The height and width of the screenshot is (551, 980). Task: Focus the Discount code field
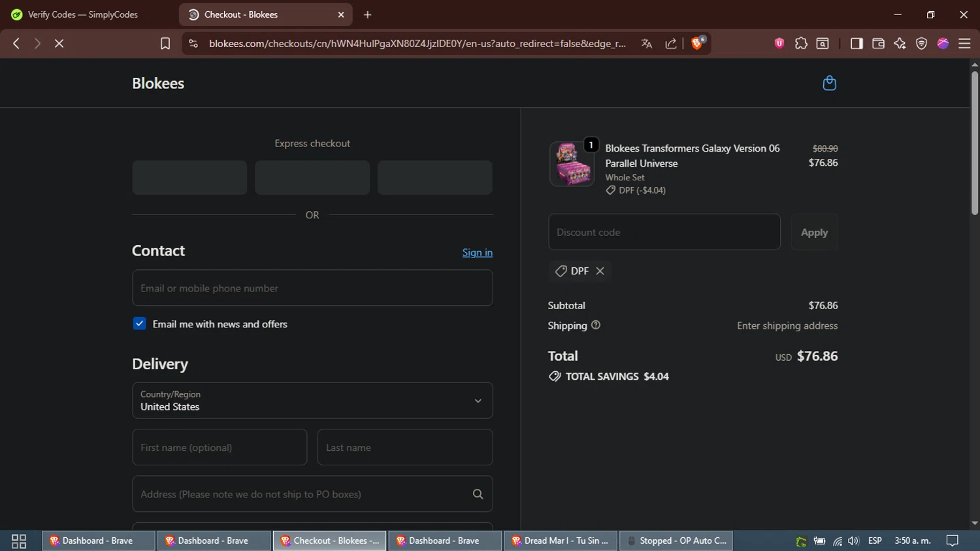tap(664, 232)
